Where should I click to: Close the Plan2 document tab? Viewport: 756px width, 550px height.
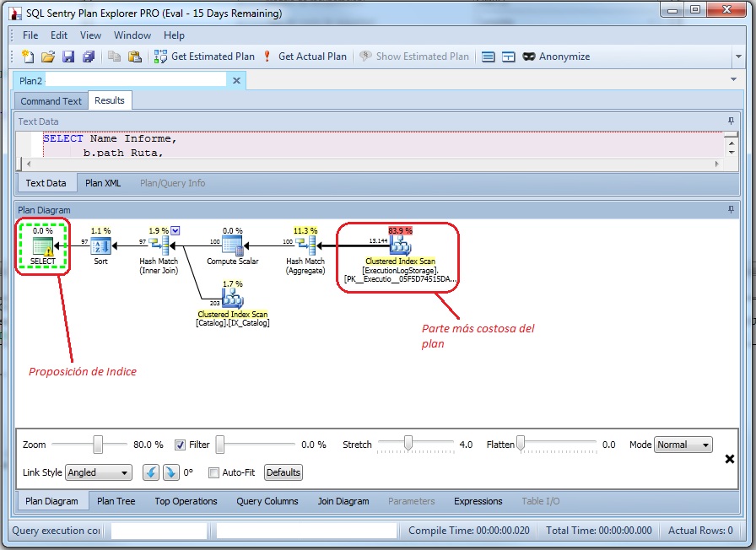point(237,80)
